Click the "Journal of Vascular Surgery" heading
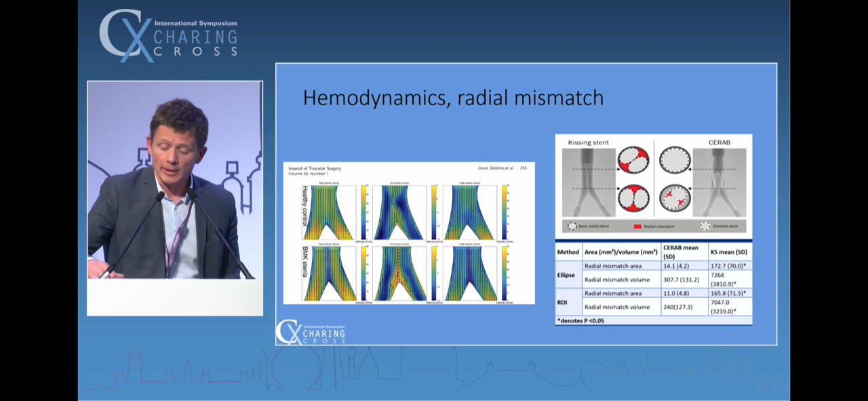The image size is (868, 401). click(315, 168)
